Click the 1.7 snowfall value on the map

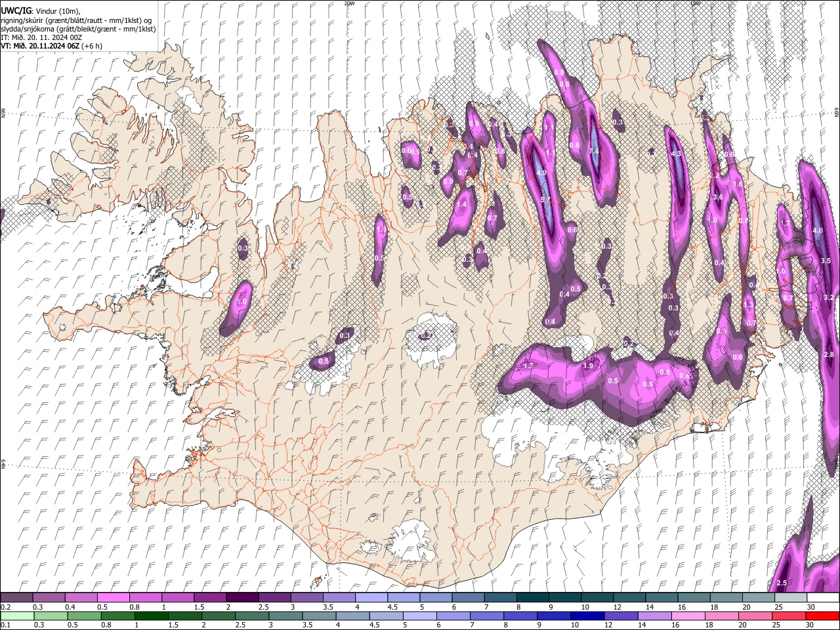click(785, 223)
